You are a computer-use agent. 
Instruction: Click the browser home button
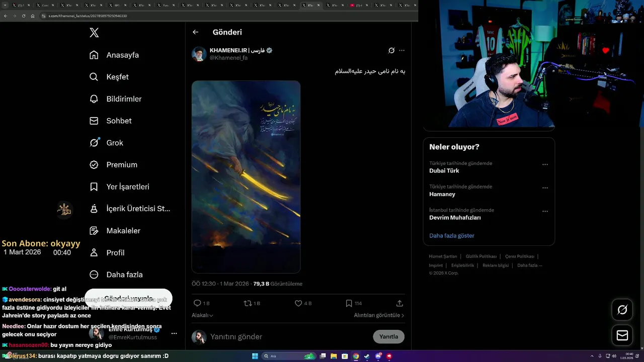click(x=33, y=16)
